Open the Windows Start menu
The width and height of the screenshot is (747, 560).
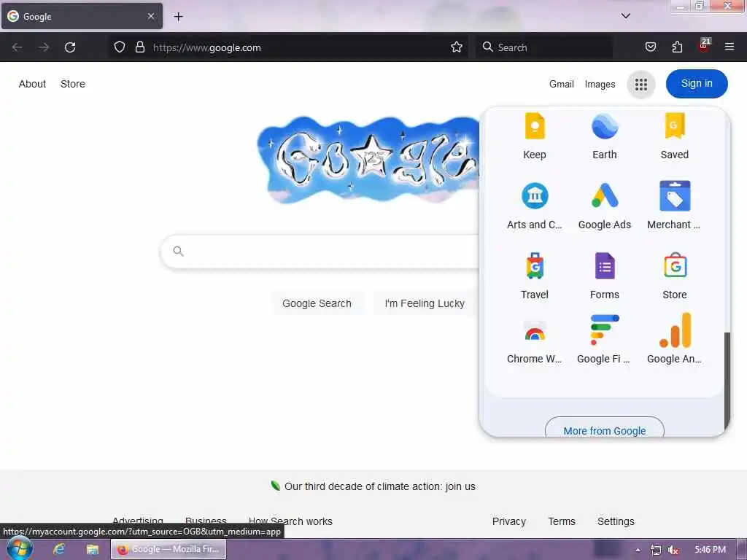[x=18, y=549]
